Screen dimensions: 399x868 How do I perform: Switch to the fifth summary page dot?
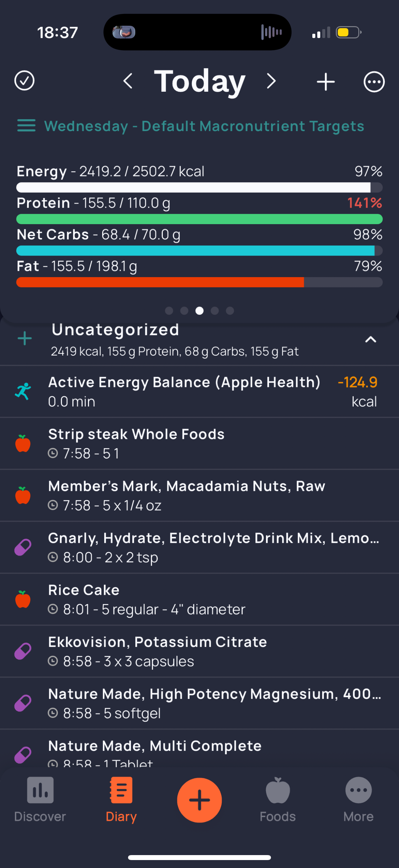(x=230, y=311)
